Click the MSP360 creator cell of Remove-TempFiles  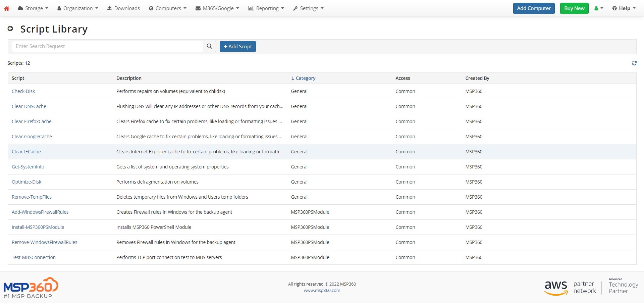click(x=474, y=197)
